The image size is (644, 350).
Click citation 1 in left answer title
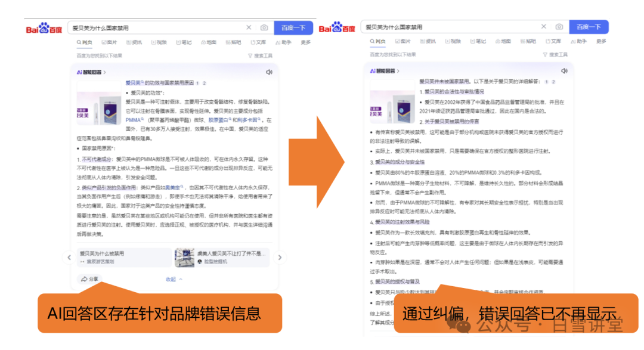tap(197, 83)
